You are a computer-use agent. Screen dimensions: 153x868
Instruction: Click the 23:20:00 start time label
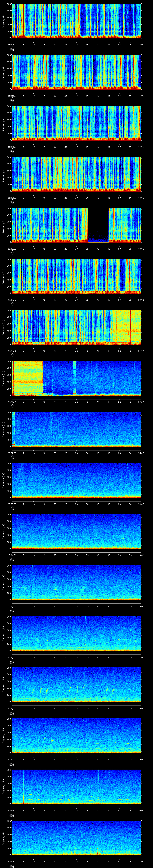click(12, 351)
